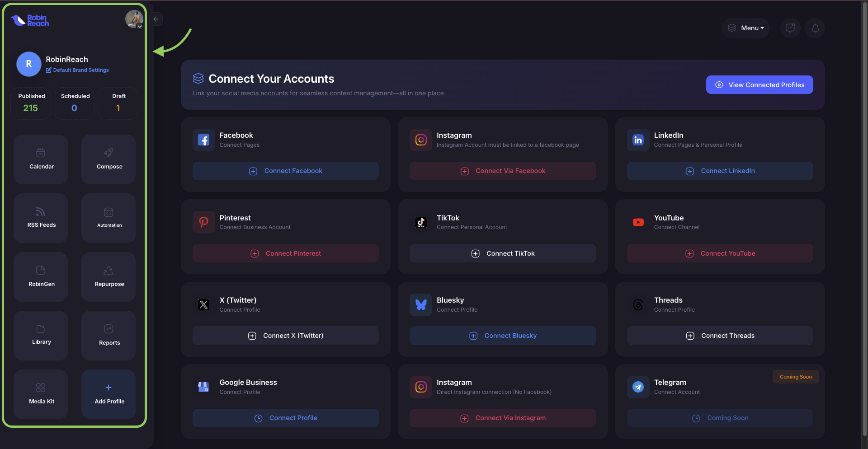Viewport: 868px width, 449px height.
Task: Click View Connected Profiles button
Action: (759, 85)
